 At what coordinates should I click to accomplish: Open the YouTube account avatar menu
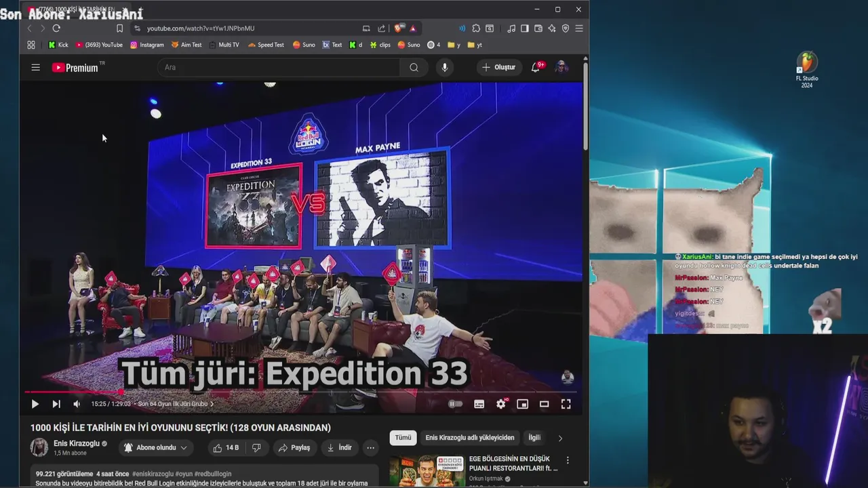561,67
